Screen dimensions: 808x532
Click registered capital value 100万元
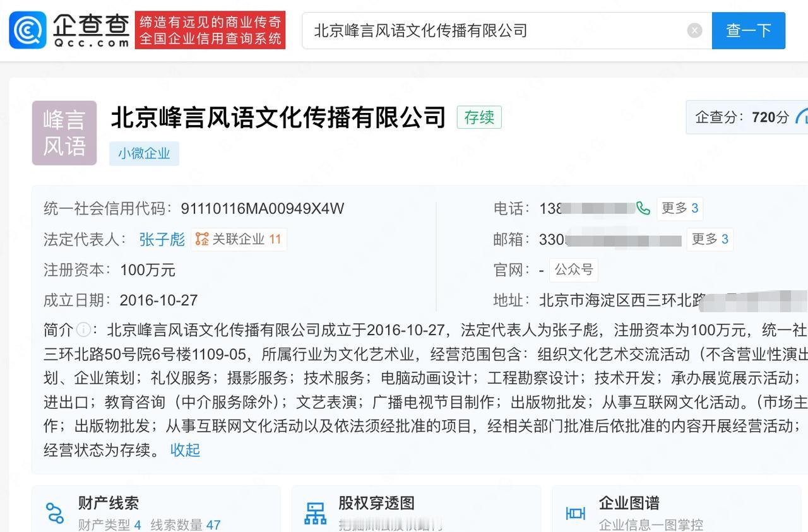point(148,270)
